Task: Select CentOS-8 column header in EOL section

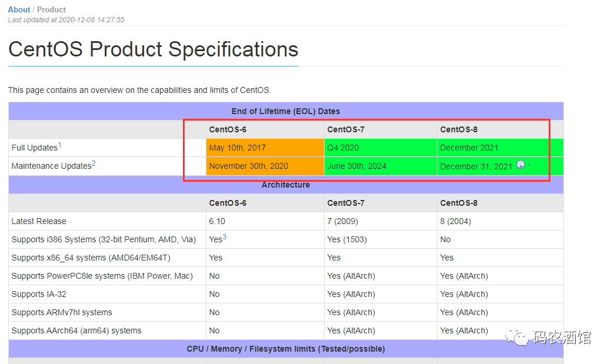Action: click(459, 129)
